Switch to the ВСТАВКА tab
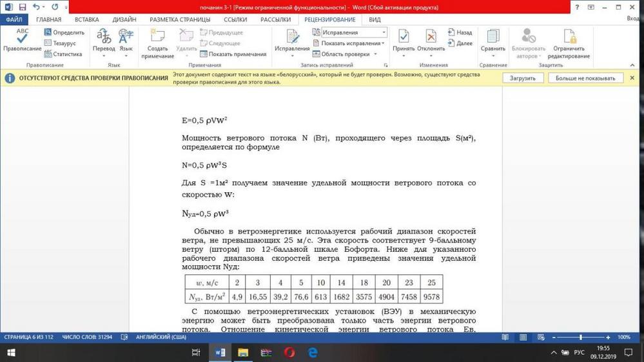The image size is (644, 362). click(x=86, y=20)
